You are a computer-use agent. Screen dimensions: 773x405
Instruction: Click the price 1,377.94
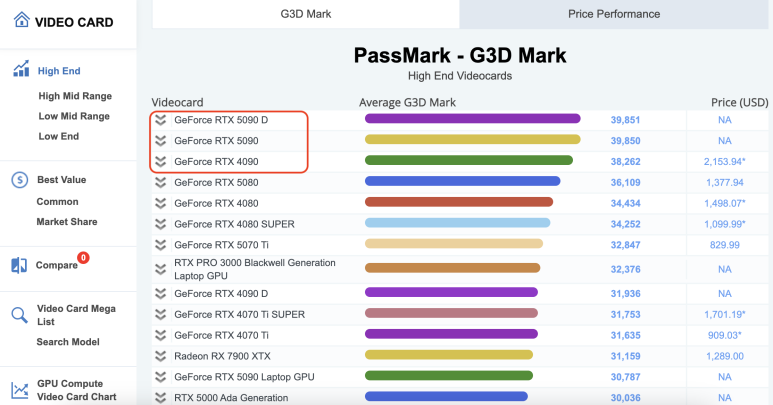(x=724, y=182)
